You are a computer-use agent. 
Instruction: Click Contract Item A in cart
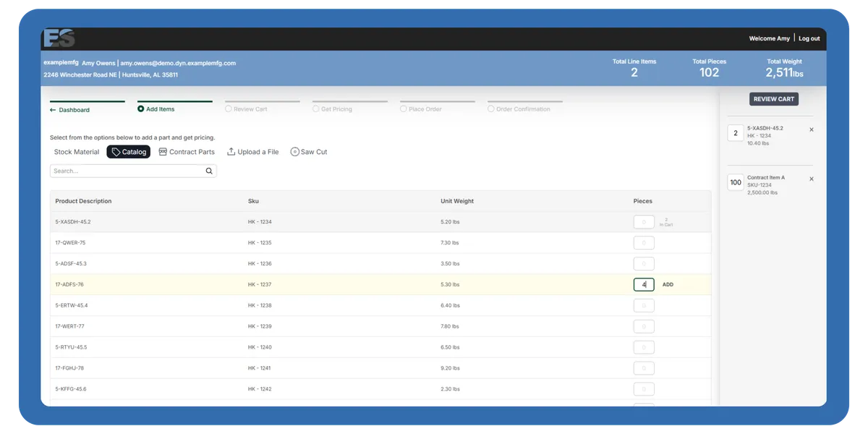(x=766, y=178)
